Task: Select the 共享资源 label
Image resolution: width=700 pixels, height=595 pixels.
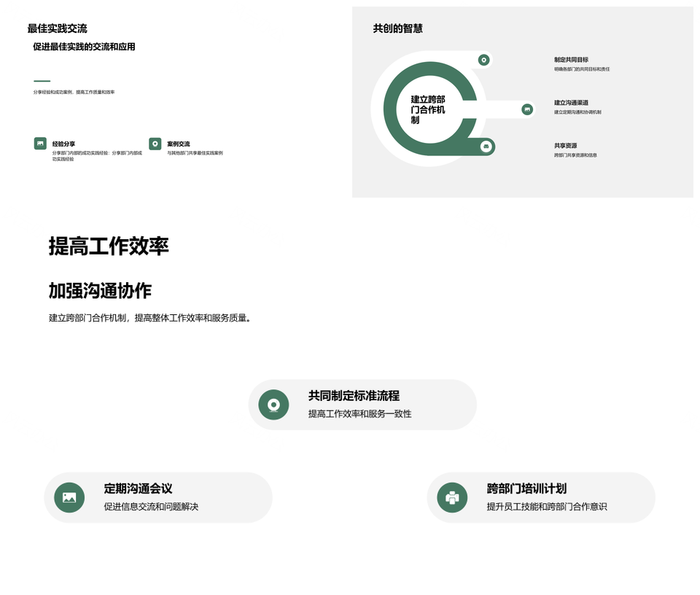Action: 565,146
